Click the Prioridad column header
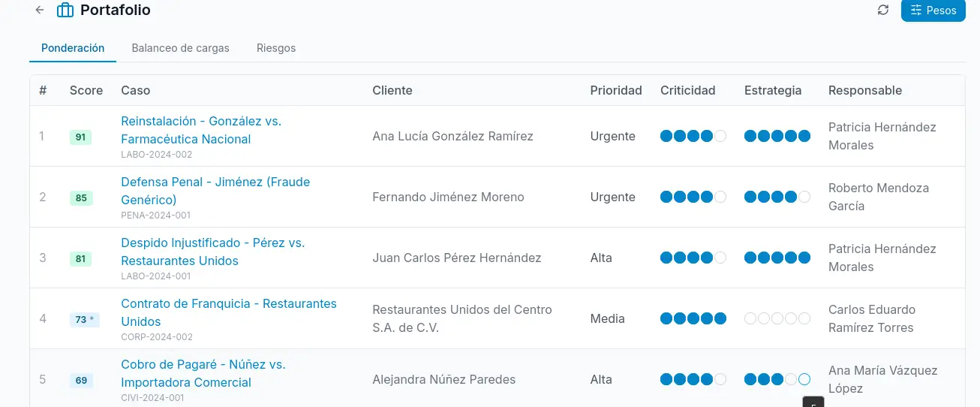Viewport: 980px width, 407px height. (616, 90)
